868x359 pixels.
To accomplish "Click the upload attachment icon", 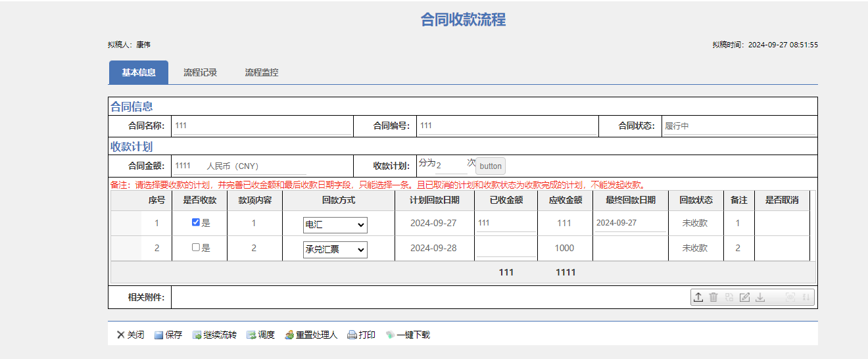I will (x=698, y=297).
